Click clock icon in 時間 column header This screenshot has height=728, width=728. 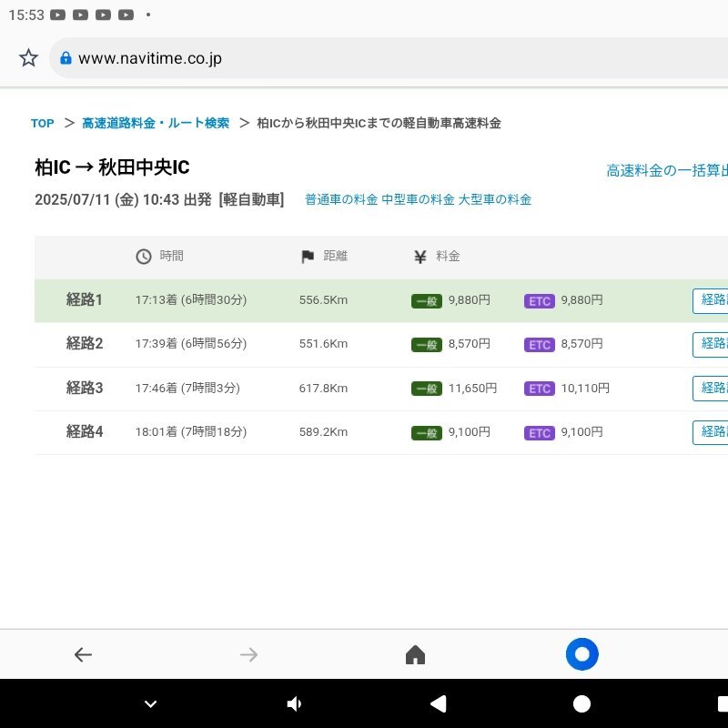[x=144, y=257]
